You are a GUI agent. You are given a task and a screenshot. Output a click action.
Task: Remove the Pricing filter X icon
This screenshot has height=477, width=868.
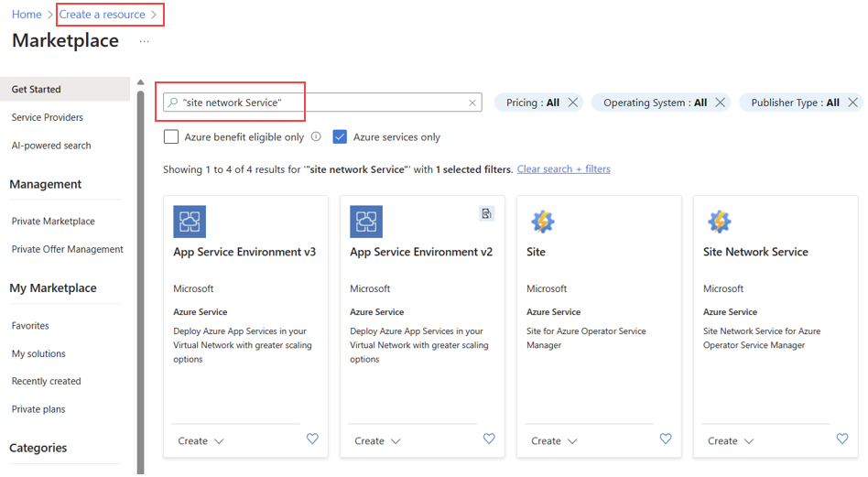point(573,103)
